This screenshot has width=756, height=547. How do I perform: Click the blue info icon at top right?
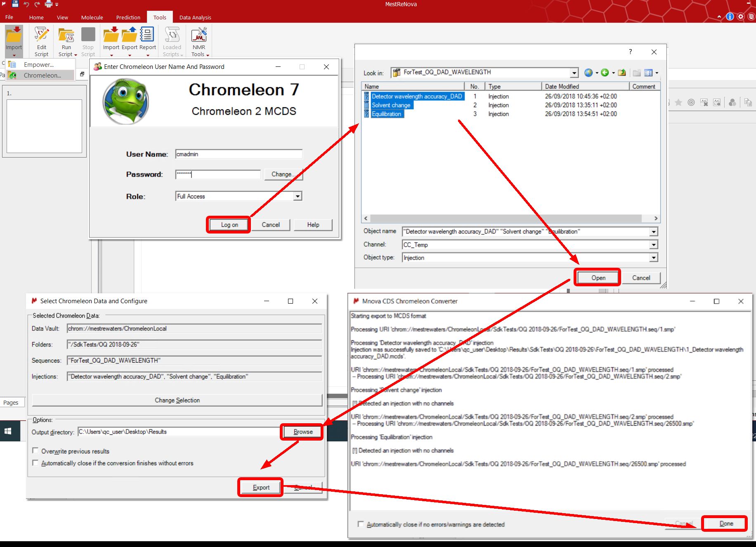(x=730, y=17)
